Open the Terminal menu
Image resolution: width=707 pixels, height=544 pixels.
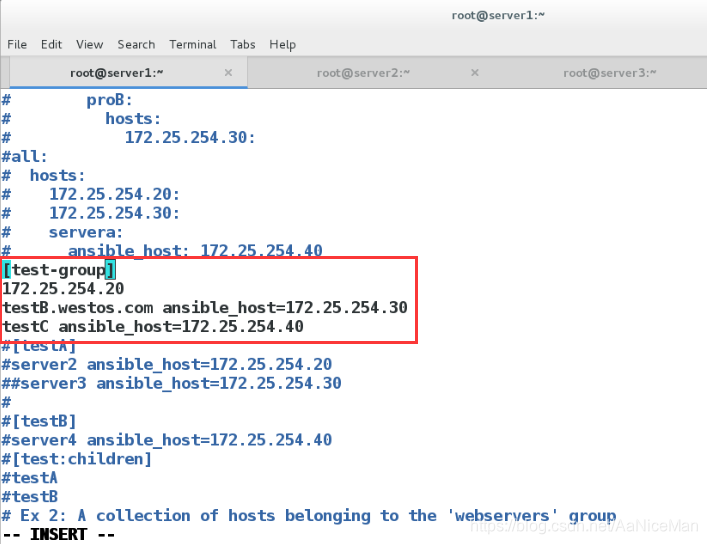coord(193,45)
